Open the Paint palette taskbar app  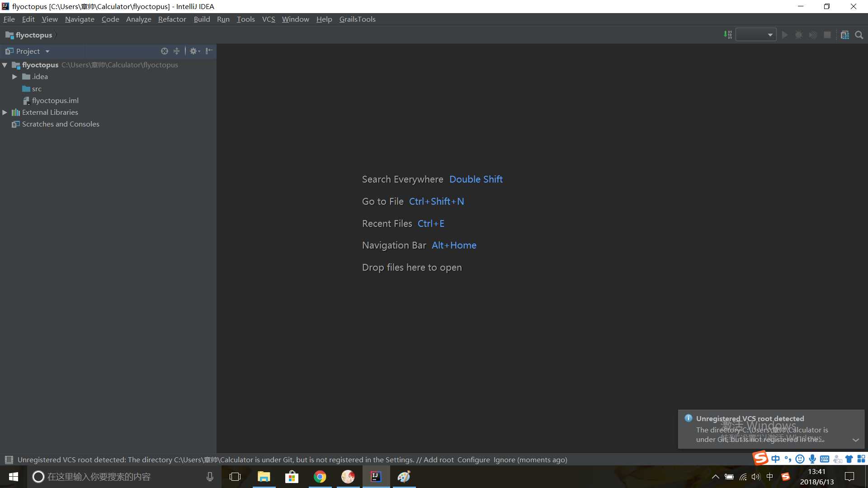point(404,477)
